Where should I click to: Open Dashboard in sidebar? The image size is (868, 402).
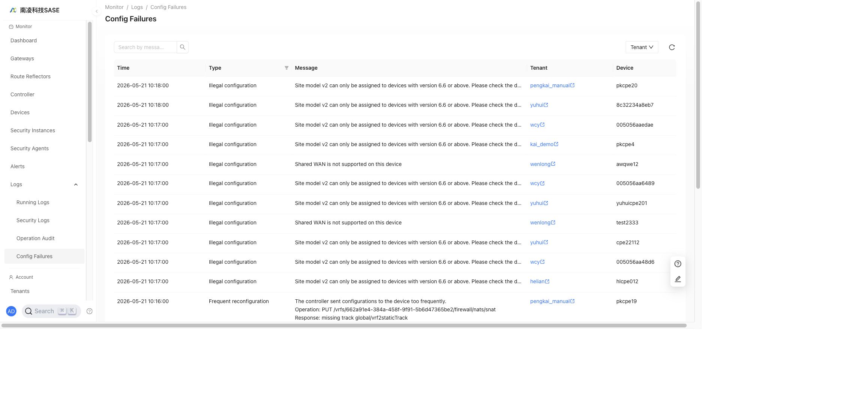pos(24,40)
